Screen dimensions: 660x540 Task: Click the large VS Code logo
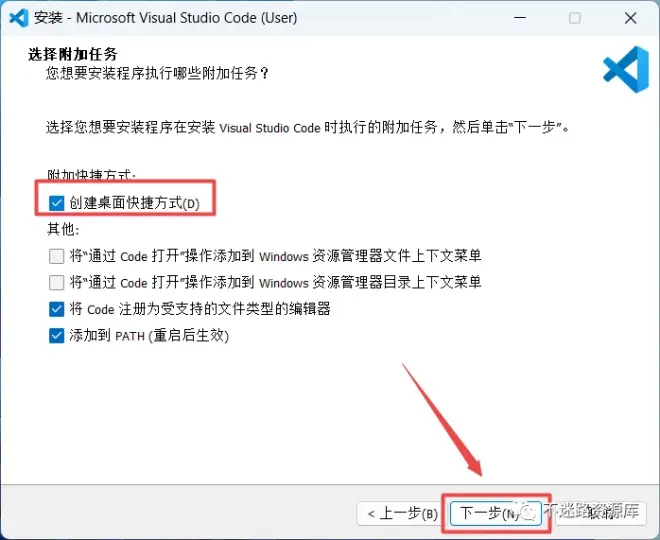click(x=626, y=69)
